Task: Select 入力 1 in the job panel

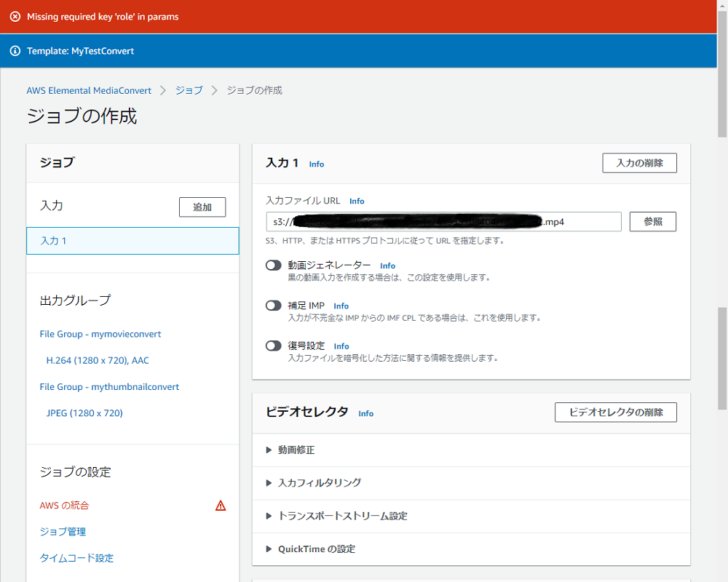Action: pos(132,241)
